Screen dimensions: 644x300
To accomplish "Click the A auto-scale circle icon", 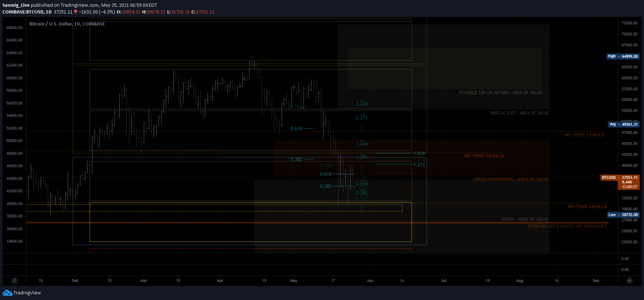I will (x=629, y=280).
